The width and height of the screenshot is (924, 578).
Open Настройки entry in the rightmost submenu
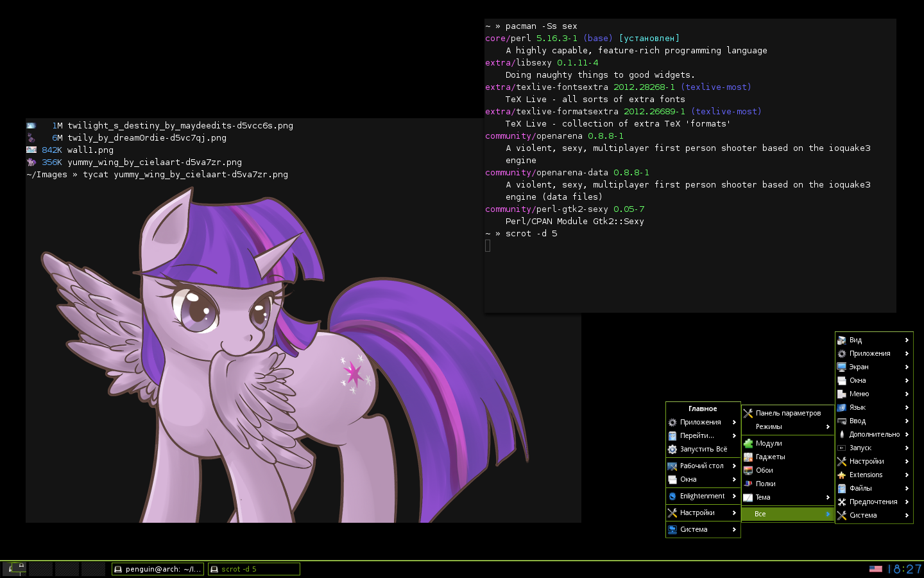pyautogui.click(x=874, y=461)
